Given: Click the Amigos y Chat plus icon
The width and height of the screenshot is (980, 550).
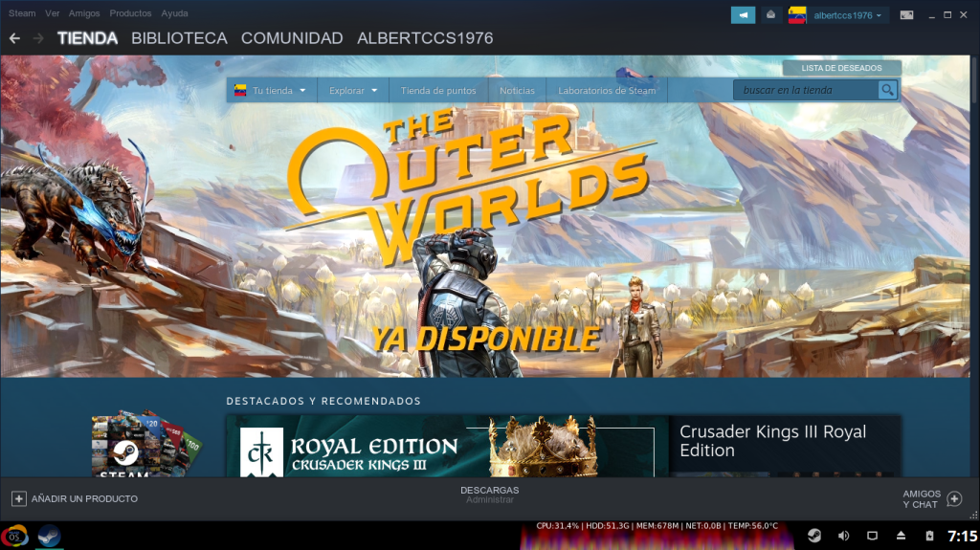Looking at the screenshot, I should click(954, 498).
